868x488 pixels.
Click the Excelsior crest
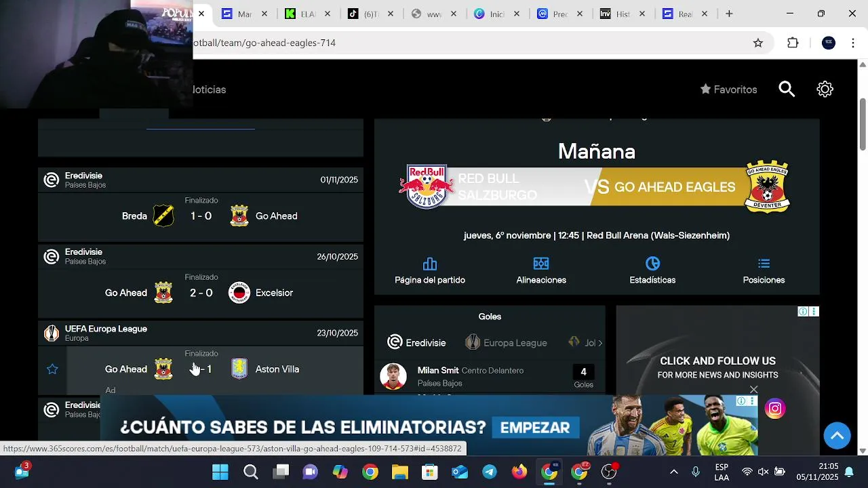click(x=239, y=293)
